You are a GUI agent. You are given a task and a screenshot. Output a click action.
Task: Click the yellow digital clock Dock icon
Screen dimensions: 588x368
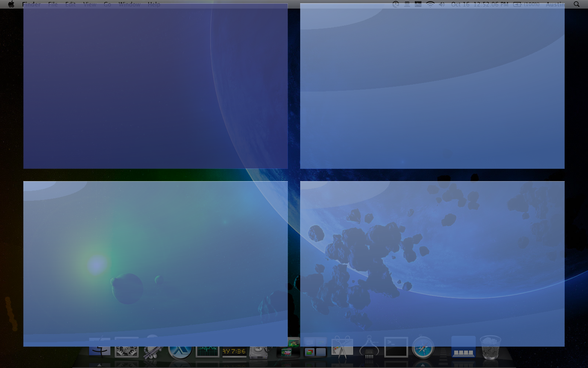[x=234, y=352]
